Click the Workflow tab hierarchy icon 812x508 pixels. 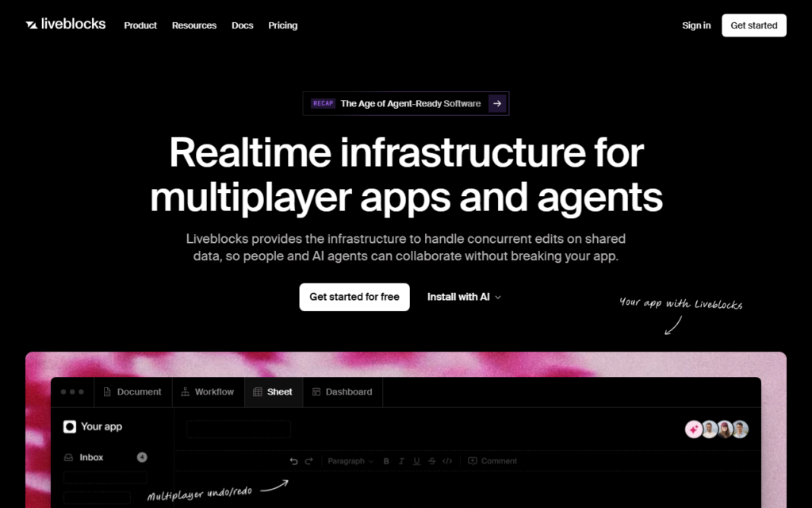[x=185, y=392]
